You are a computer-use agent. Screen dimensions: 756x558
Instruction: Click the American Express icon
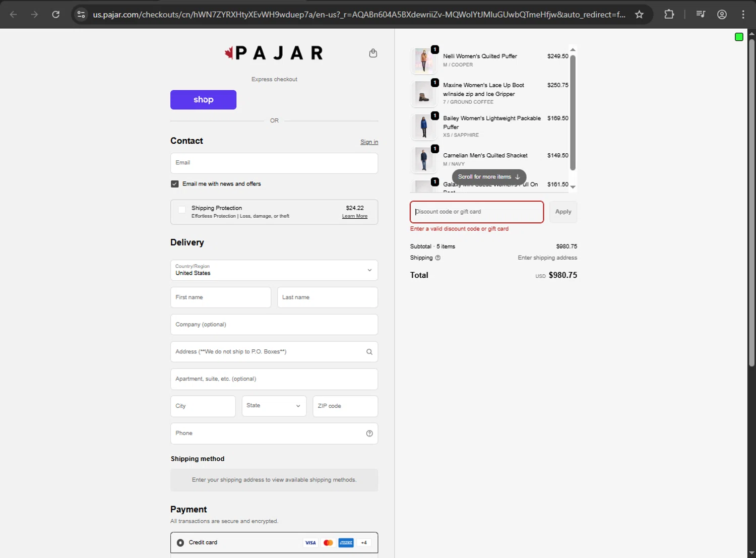click(346, 543)
